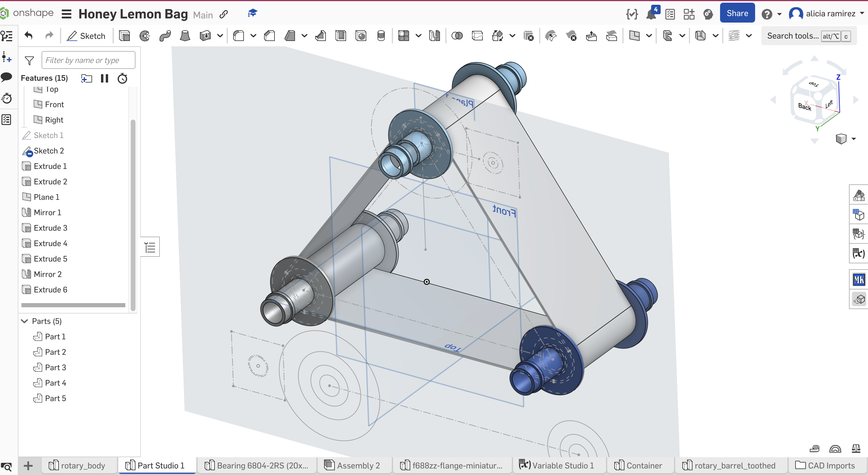
Task: Select the External thread tool icon
Action: tap(381, 36)
